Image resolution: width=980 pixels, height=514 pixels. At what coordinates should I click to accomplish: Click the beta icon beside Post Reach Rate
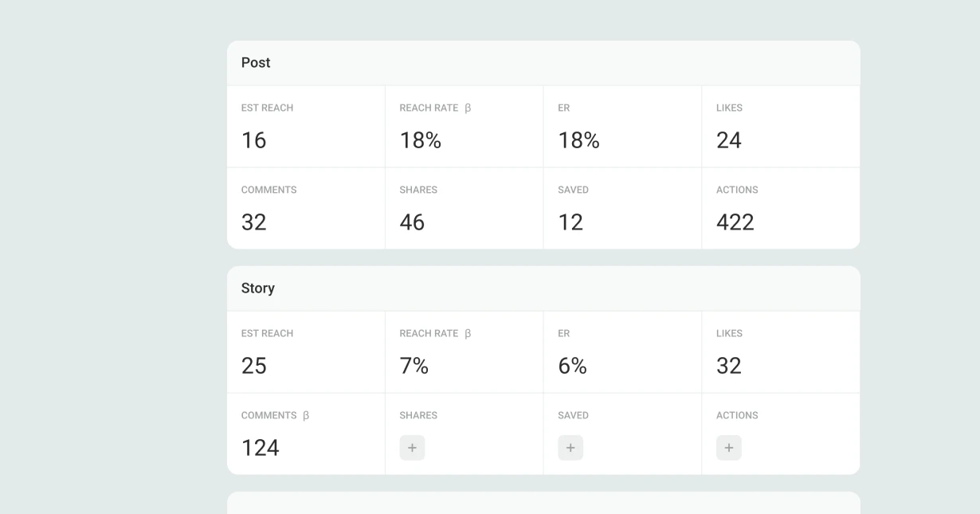(468, 108)
